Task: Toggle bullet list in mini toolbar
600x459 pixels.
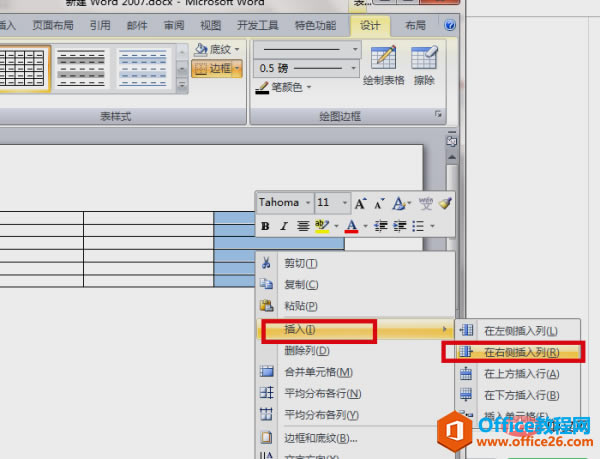Action: click(x=418, y=226)
